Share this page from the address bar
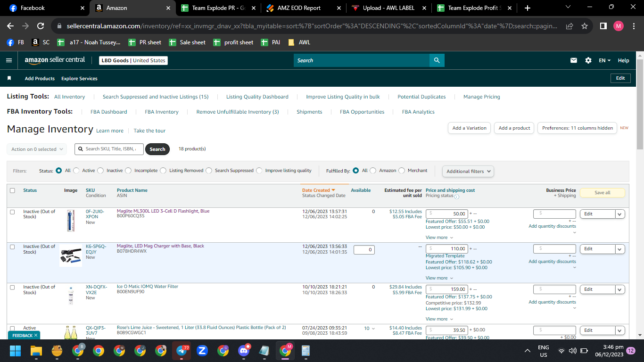The image size is (644, 362). (570, 26)
